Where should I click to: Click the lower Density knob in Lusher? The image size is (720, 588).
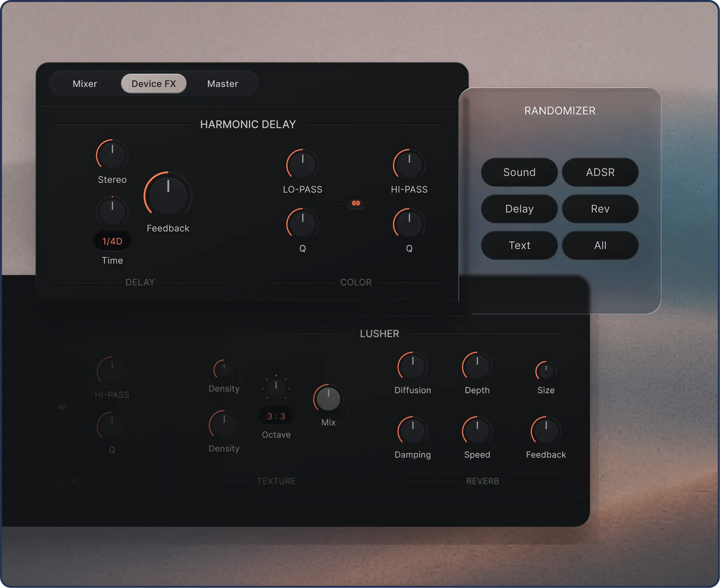[x=224, y=425]
